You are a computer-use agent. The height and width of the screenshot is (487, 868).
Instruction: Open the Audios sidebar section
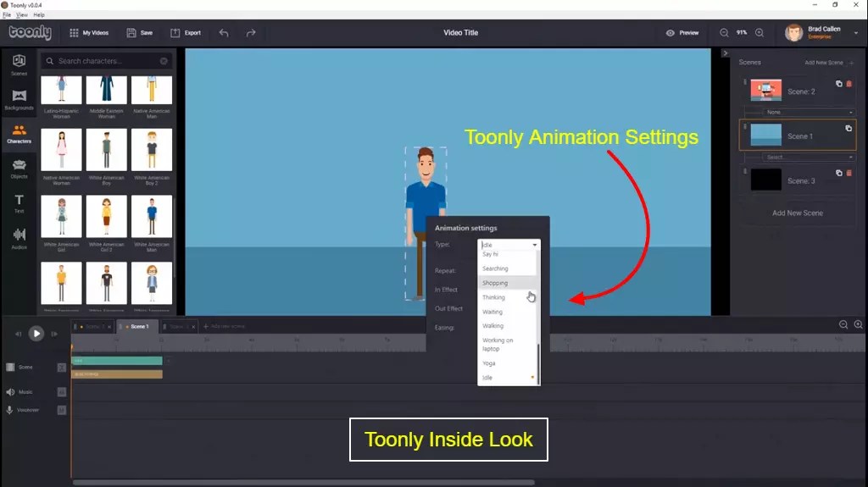(x=19, y=239)
